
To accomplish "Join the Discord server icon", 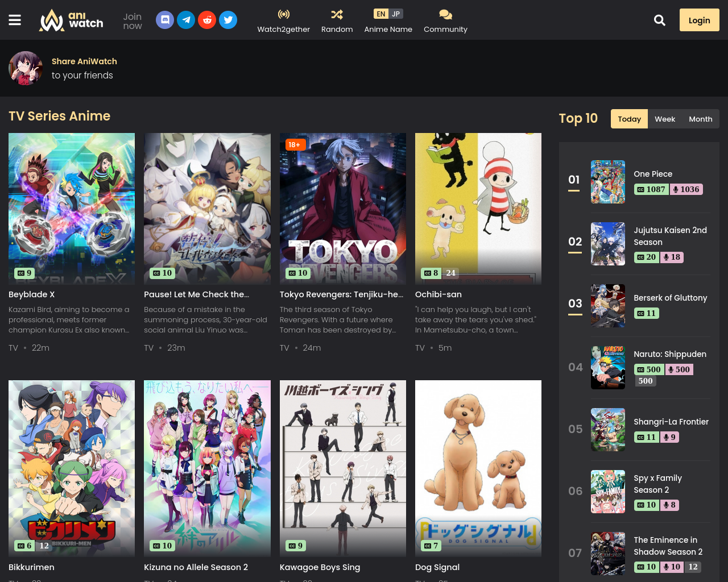I will [x=165, y=20].
